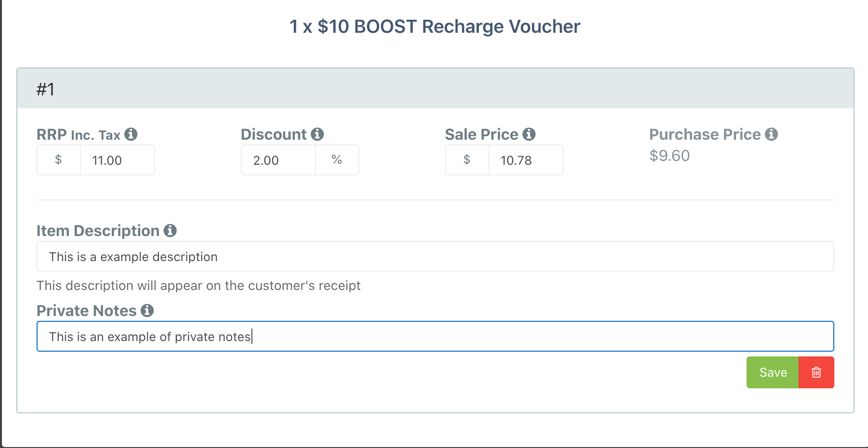
Task: Click the $9.60 purchase price value
Action: click(x=670, y=156)
